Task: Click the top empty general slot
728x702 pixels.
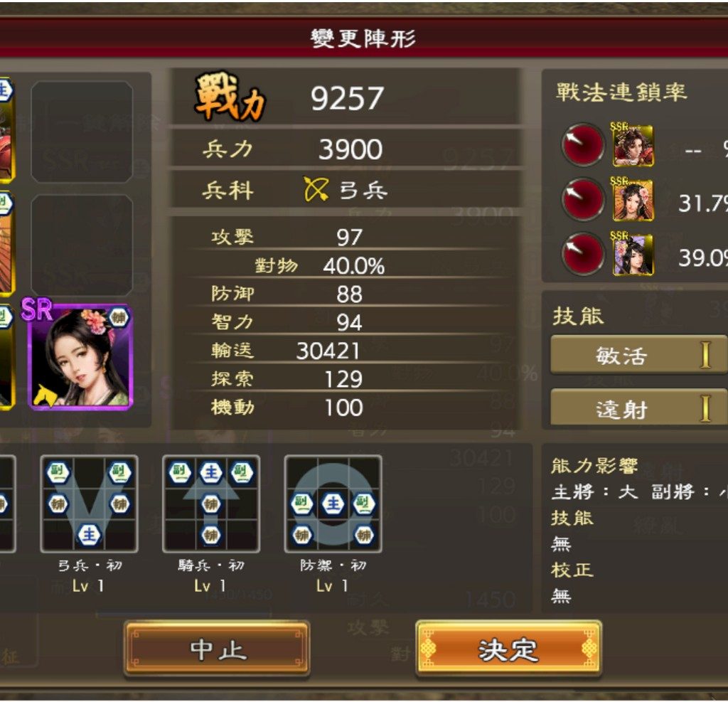Action: (82, 132)
